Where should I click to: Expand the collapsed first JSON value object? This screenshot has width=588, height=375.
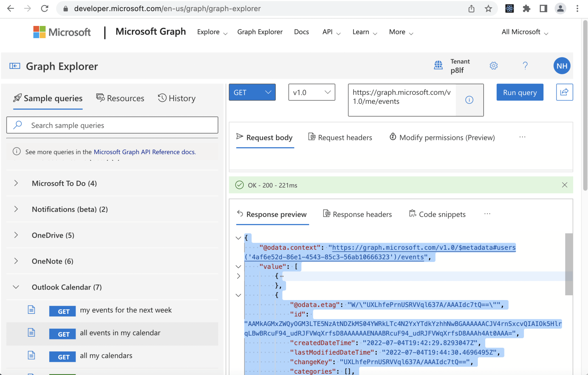238,276
